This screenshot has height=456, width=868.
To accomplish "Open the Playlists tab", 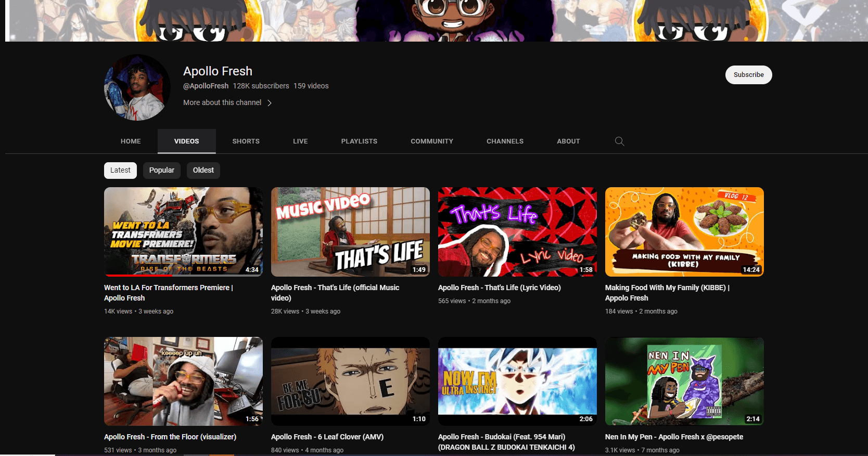I will click(x=359, y=141).
